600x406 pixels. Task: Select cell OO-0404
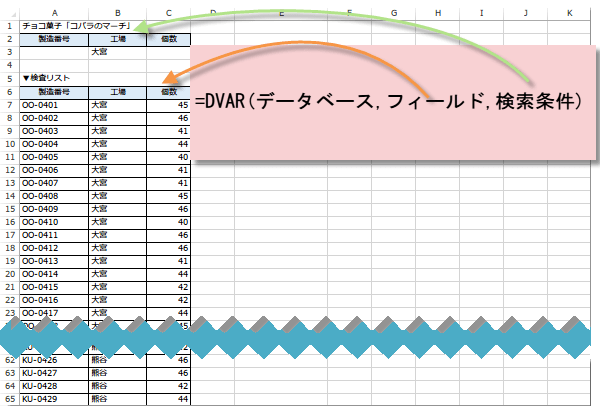coord(54,144)
